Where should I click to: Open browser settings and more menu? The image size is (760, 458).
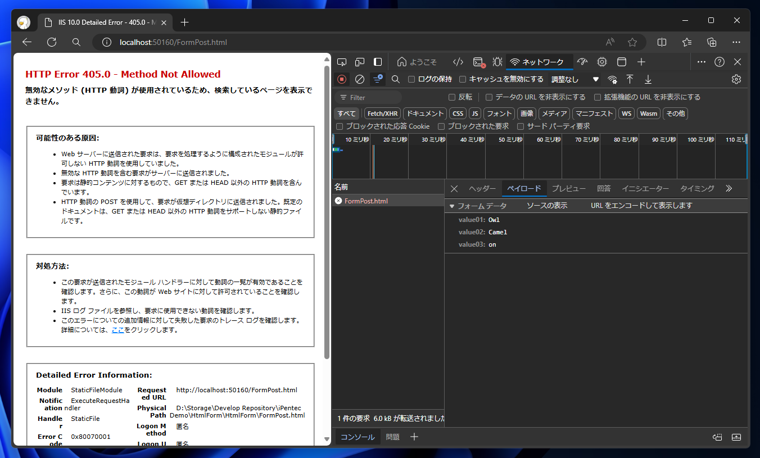click(x=736, y=42)
